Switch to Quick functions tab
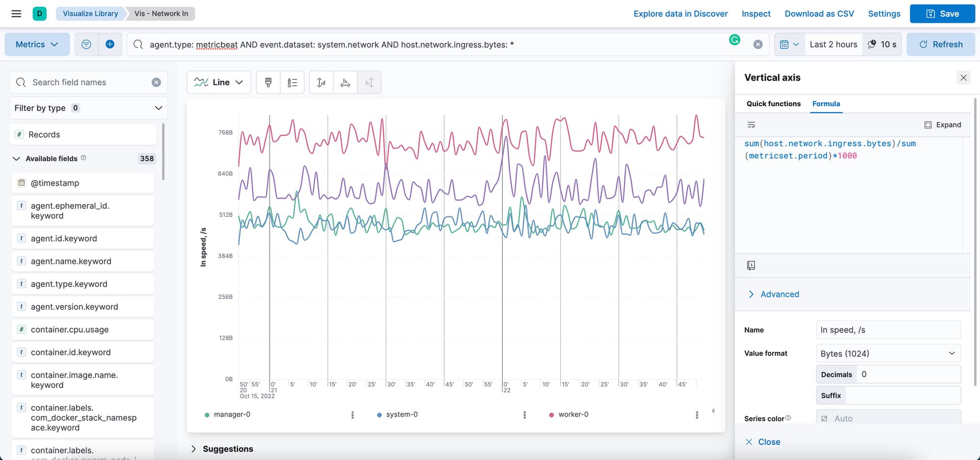Viewport: 980px width, 460px height. point(773,104)
